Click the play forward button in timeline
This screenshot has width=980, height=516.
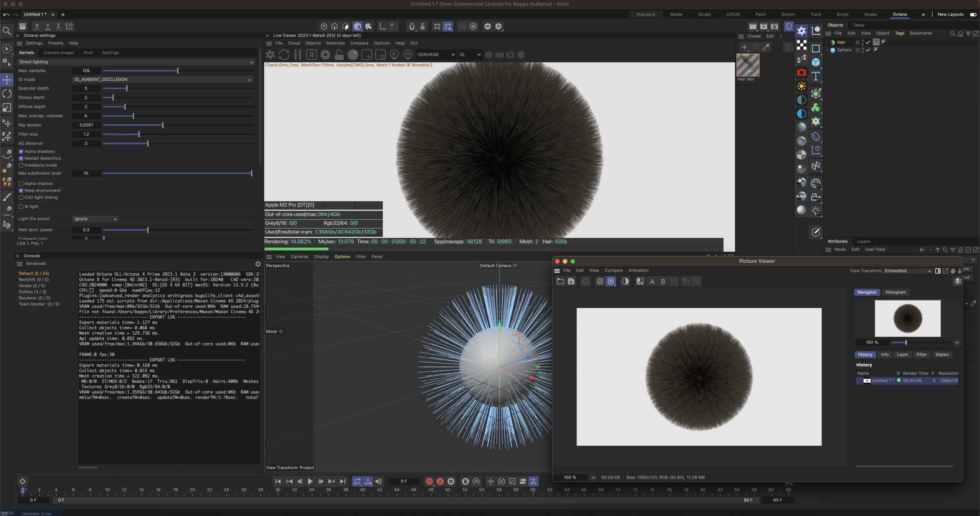click(310, 482)
